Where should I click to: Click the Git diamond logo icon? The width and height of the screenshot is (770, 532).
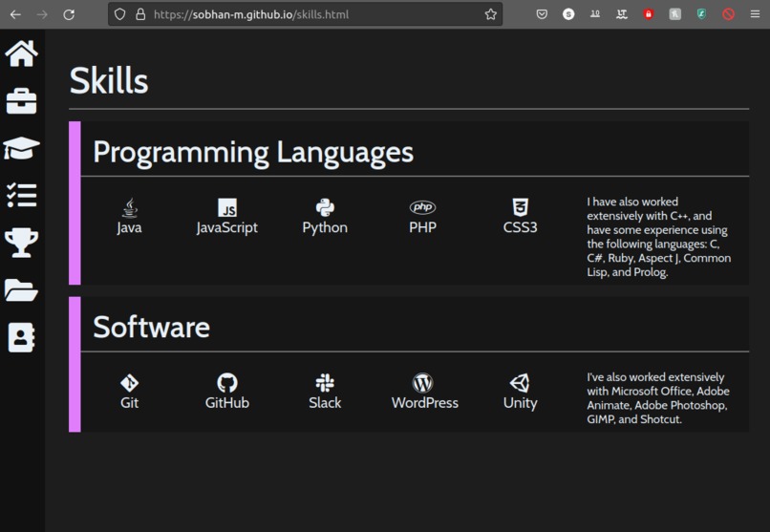(130, 383)
